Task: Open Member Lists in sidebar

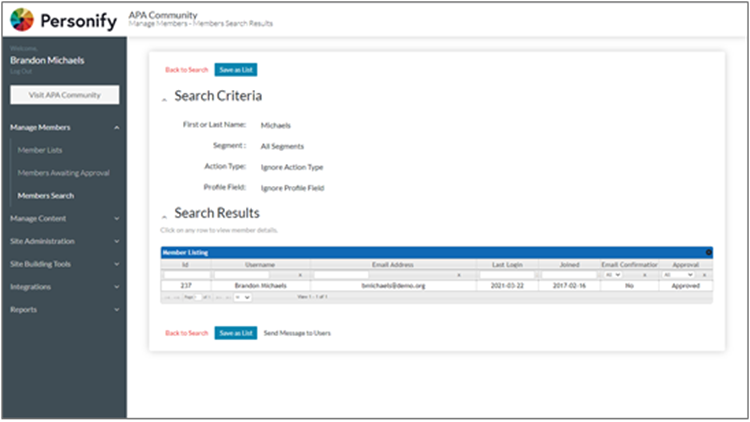Action: click(39, 150)
